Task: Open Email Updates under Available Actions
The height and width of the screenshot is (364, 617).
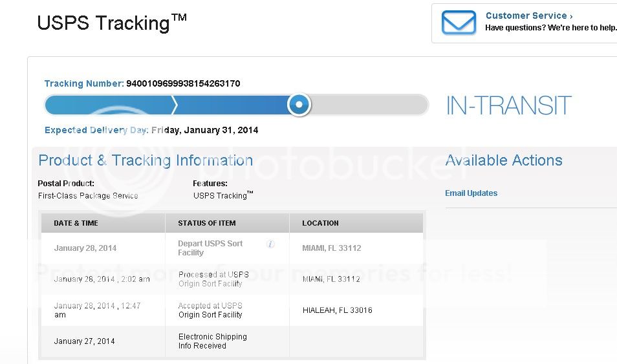Action: (x=471, y=193)
